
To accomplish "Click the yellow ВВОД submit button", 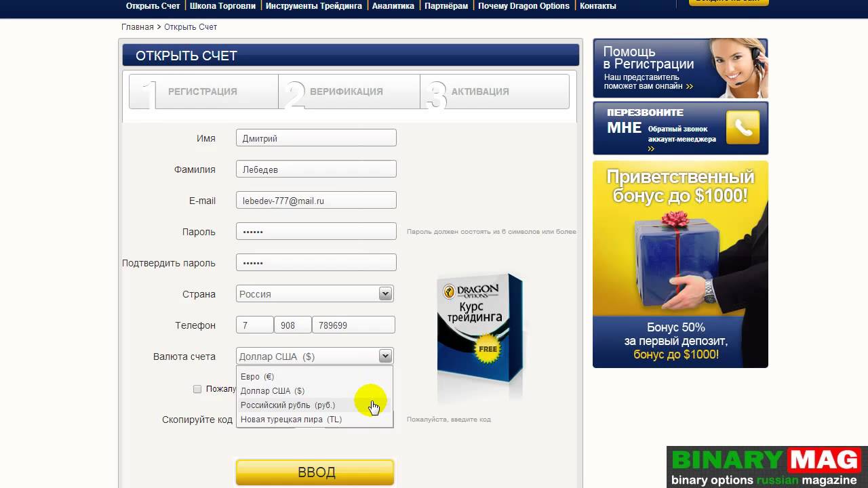I will click(315, 472).
